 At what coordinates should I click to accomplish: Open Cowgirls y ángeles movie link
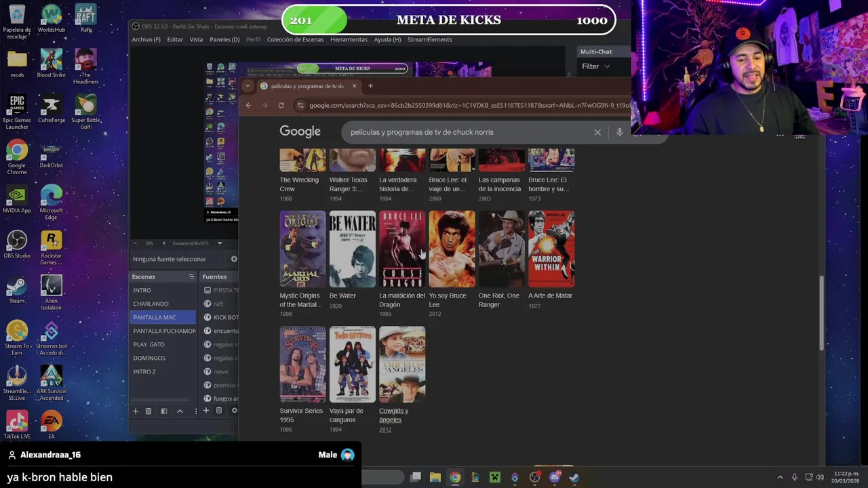tap(394, 415)
